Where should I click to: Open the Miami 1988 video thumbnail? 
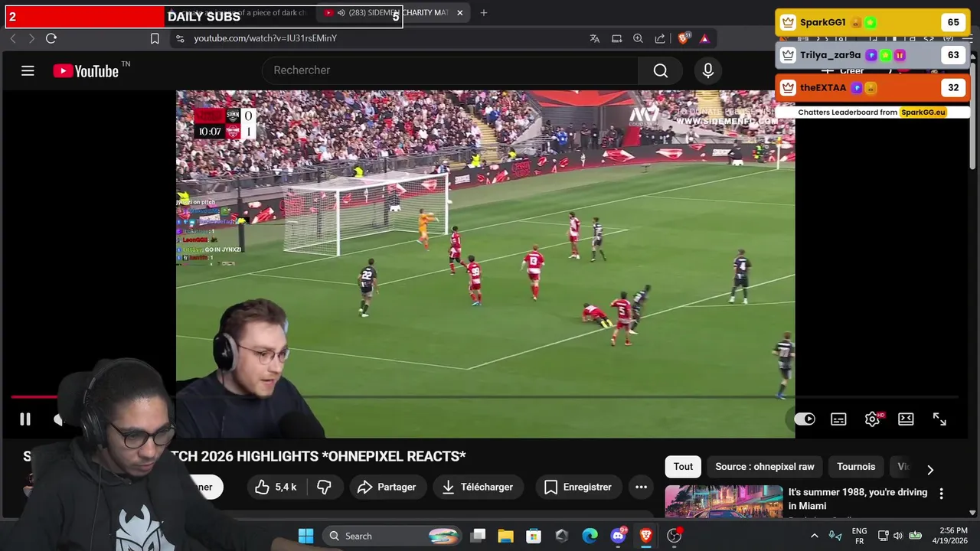click(724, 502)
